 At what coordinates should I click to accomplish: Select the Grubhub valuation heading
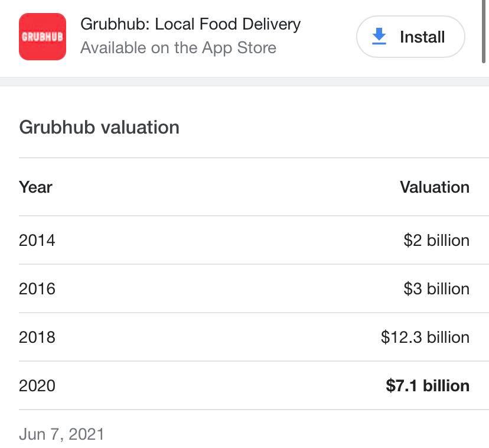click(x=99, y=127)
